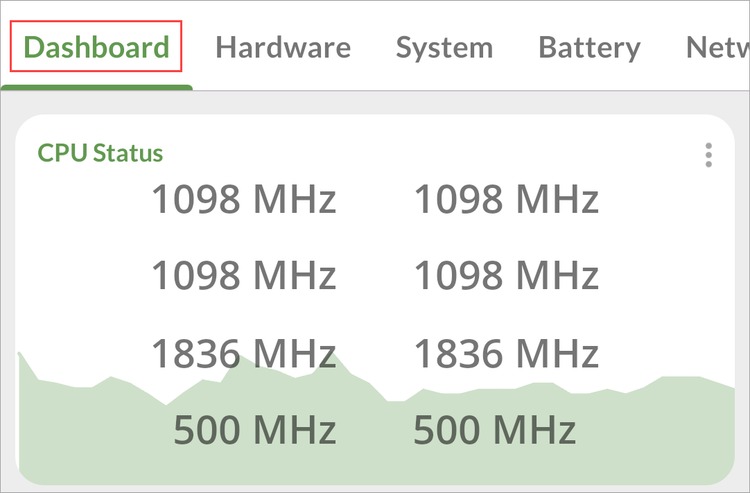
Task: Open the CPU Status three-dot menu
Action: pos(708,155)
